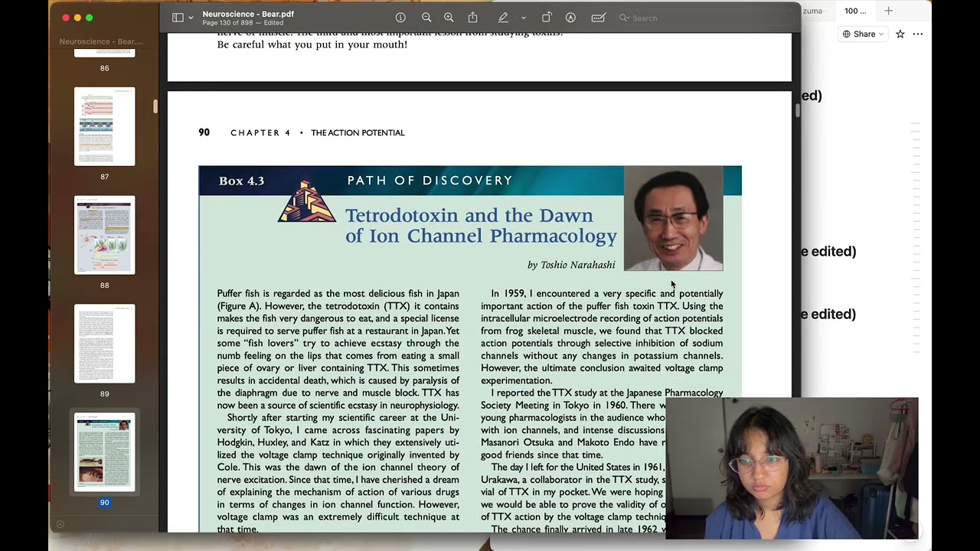980x551 pixels.
Task: Click paragraph starting 'Shortly after starting my scientific'
Action: tap(338, 473)
